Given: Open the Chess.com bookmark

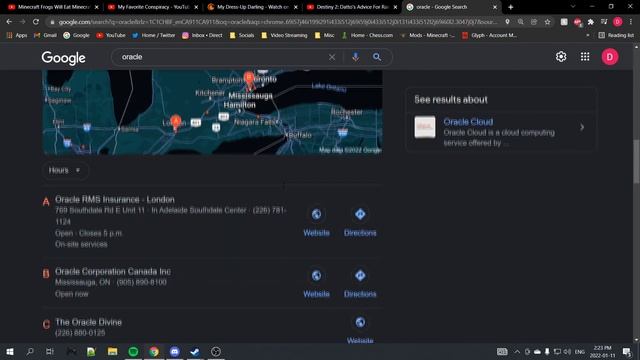Looking at the screenshot, I should point(367,36).
